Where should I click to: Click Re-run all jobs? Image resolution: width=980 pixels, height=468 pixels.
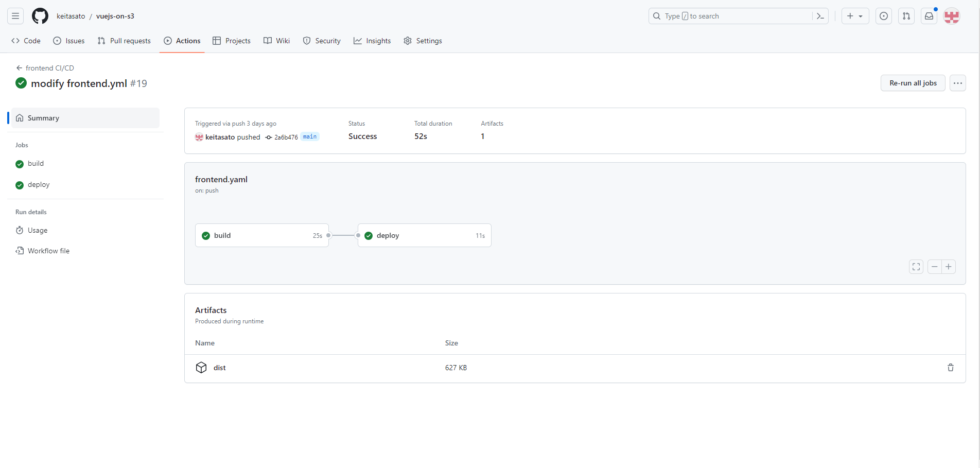(x=913, y=83)
